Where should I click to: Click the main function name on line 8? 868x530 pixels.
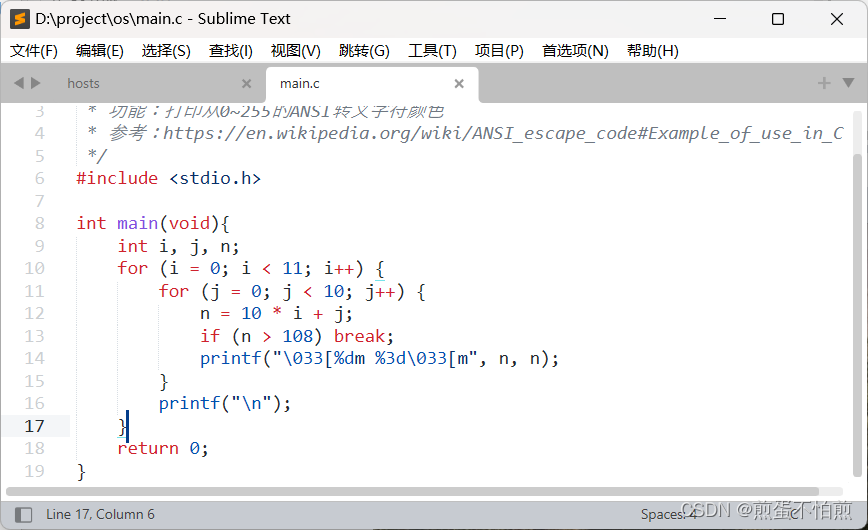(x=137, y=223)
